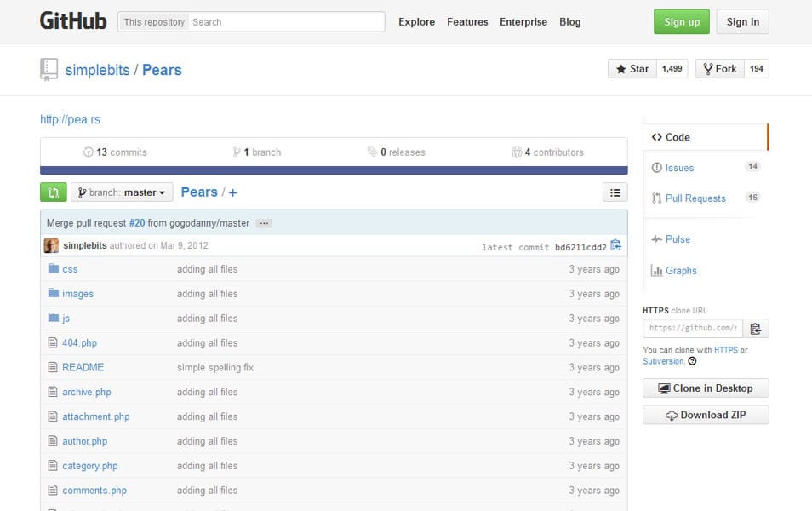Open the Pulse section in the sidebar
The height and width of the screenshot is (511, 812).
click(x=677, y=239)
